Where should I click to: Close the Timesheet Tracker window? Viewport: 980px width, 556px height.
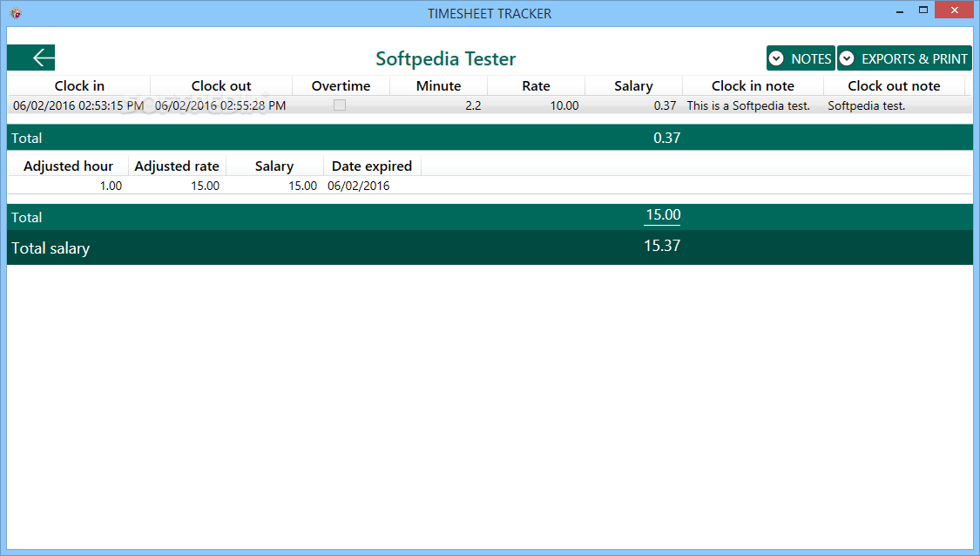point(955,10)
